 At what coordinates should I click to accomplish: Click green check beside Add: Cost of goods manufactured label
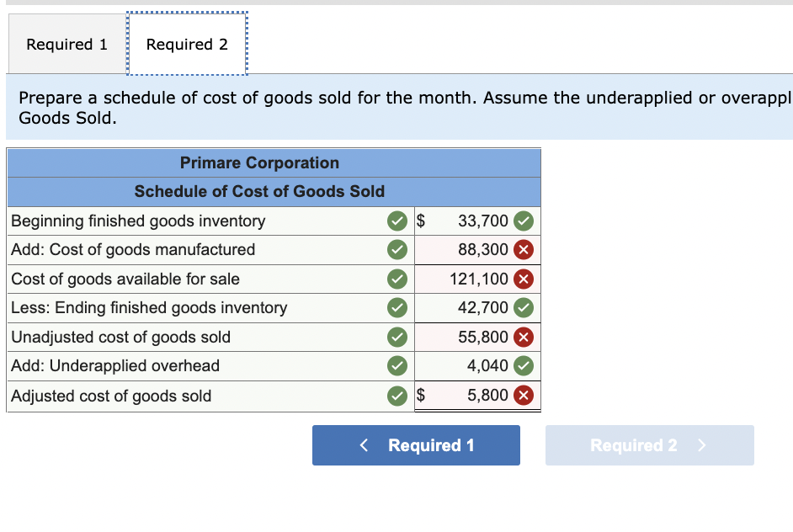[397, 250]
